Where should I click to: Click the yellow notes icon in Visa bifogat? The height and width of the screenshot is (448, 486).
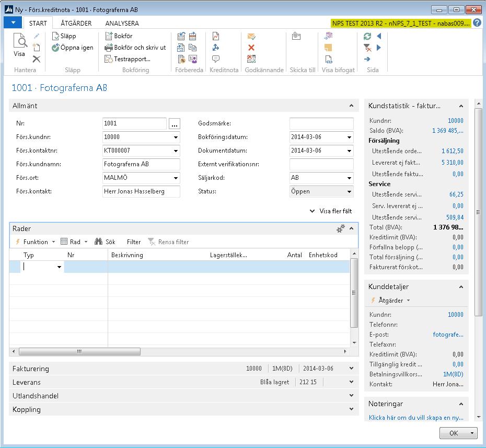pos(328,48)
